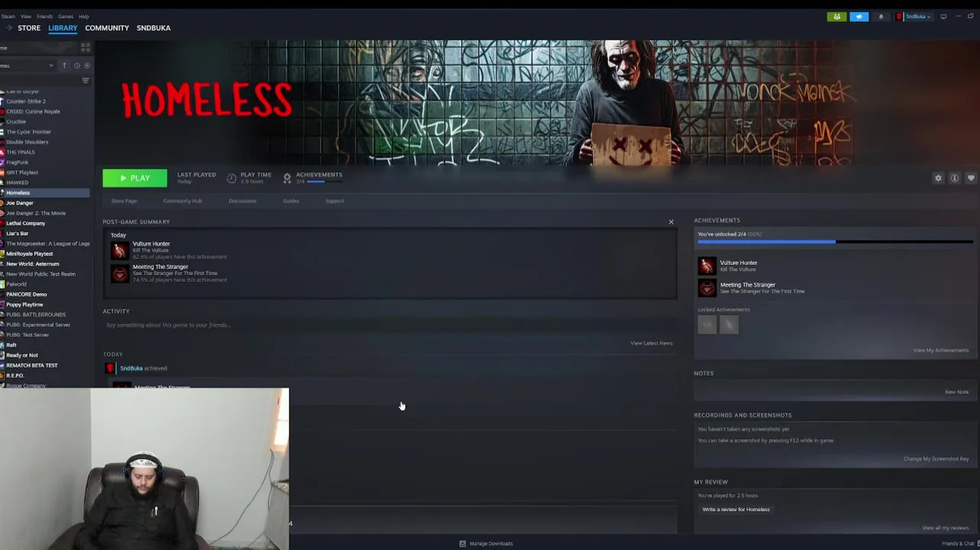Image resolution: width=980 pixels, height=550 pixels.
Task: Go to the COMMUNITY tab
Action: click(107, 28)
